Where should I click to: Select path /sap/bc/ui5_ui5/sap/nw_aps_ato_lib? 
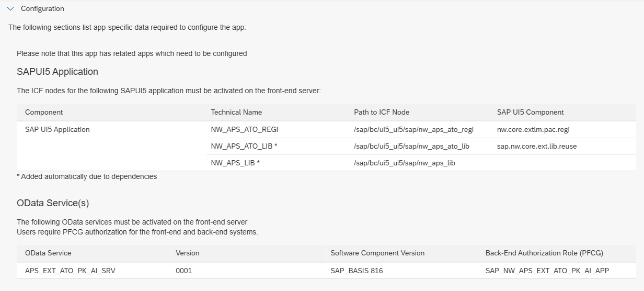(411, 146)
